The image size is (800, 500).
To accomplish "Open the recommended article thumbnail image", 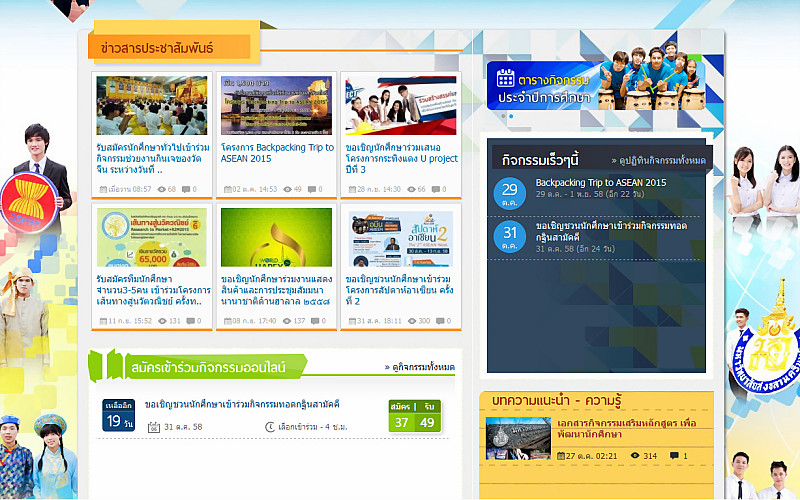I will 518,436.
